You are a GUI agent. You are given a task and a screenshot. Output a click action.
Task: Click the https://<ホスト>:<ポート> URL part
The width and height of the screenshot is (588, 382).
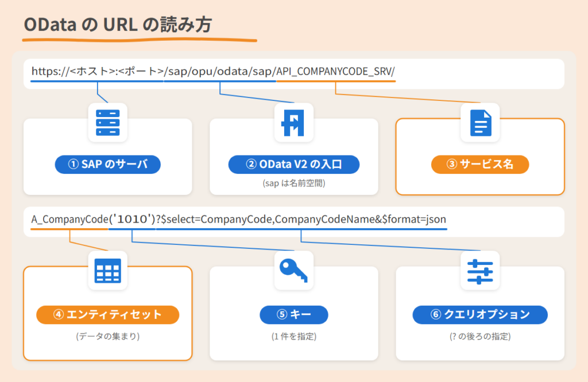click(x=98, y=71)
